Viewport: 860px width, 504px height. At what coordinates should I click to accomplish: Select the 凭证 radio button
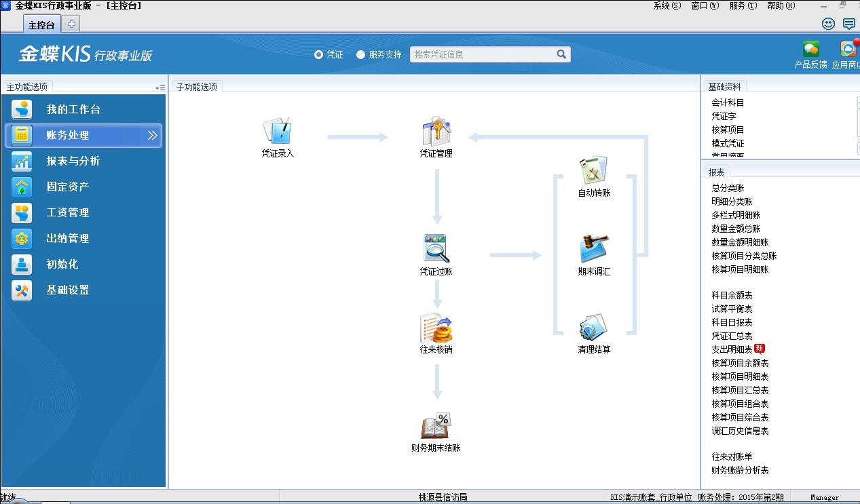click(x=318, y=55)
